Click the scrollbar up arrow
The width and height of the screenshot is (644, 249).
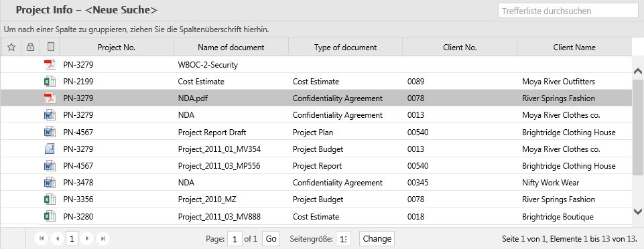638,71
